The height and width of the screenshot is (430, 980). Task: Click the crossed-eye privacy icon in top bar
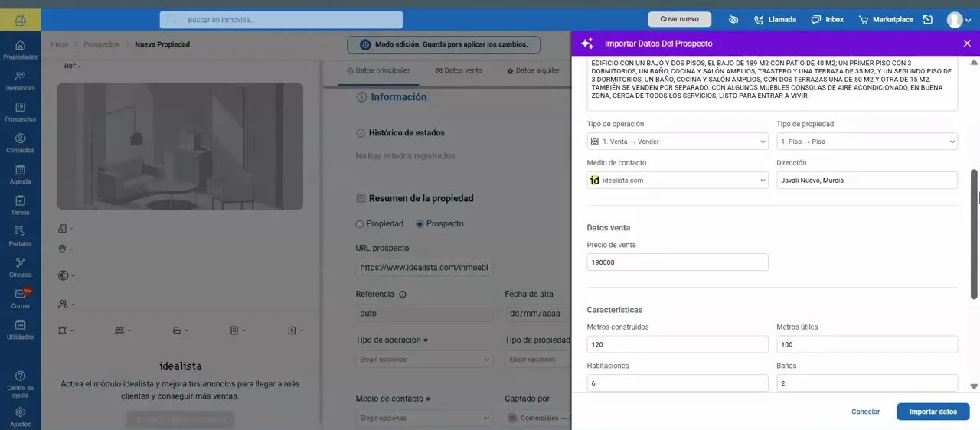pos(733,19)
